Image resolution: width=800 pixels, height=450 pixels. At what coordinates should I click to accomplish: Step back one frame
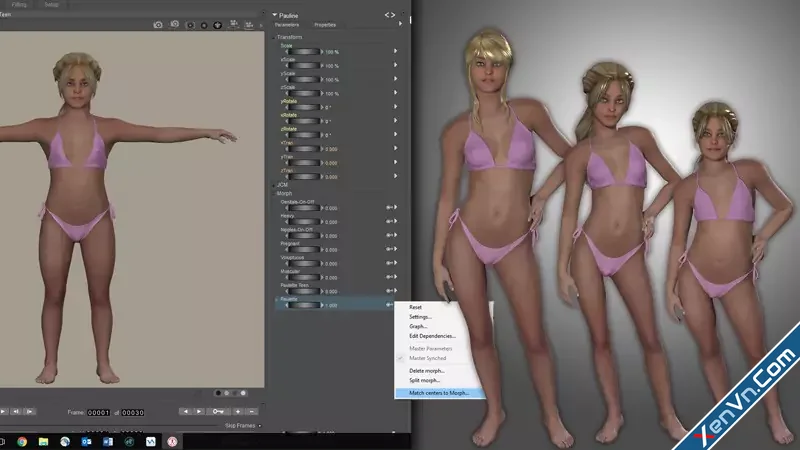click(16, 411)
